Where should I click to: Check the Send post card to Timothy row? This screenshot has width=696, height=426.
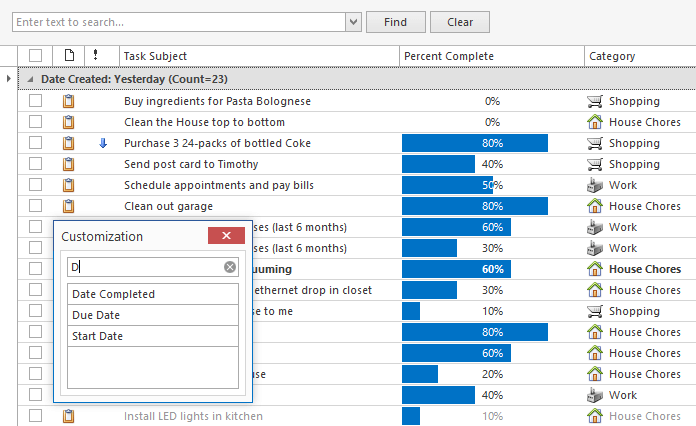click(x=36, y=164)
